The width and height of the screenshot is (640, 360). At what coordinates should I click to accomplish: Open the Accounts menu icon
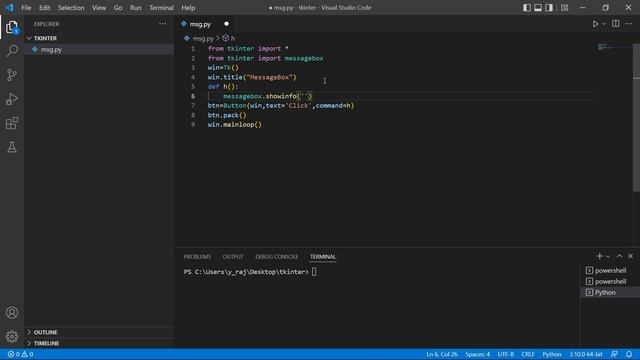pyautogui.click(x=12, y=313)
